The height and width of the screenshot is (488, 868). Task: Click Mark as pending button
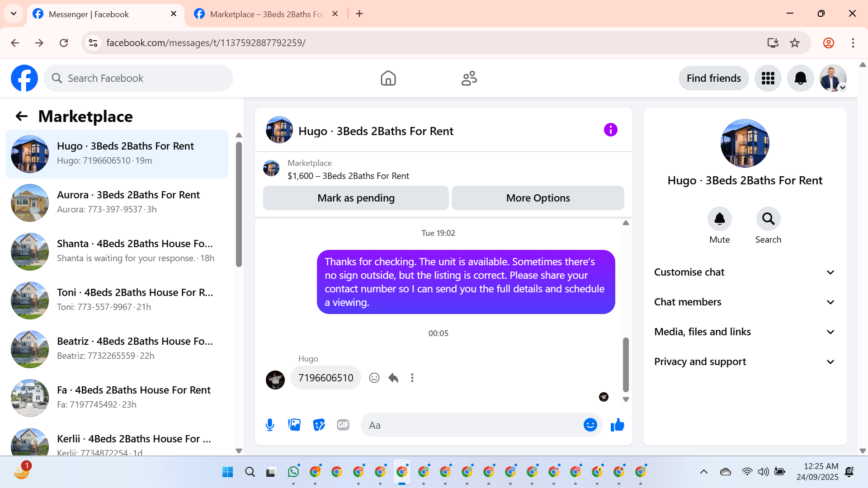coord(356,198)
